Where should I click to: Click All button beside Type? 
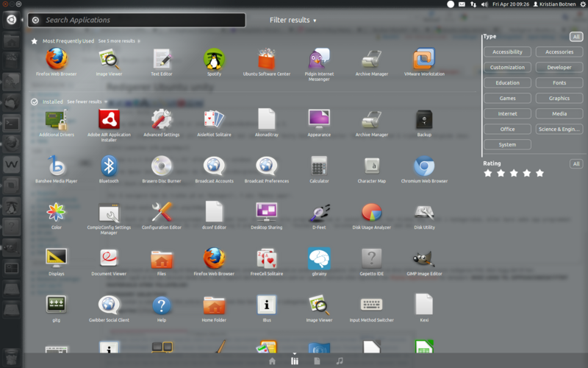(576, 36)
